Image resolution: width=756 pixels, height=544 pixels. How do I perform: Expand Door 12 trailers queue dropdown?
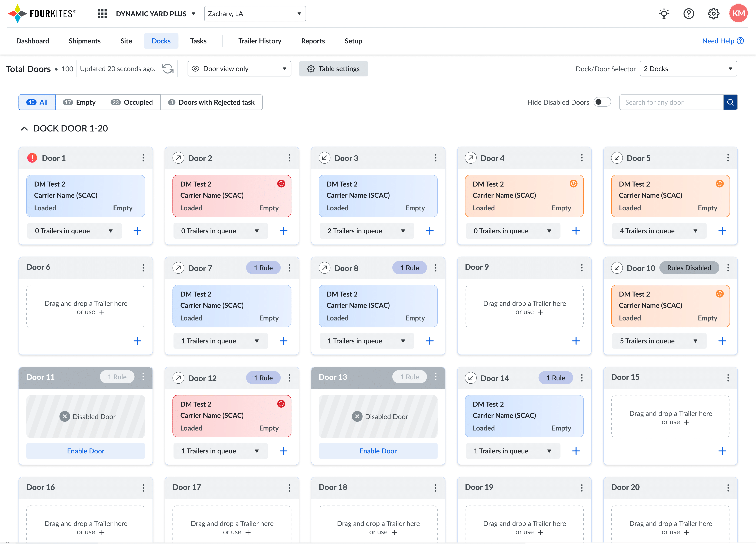pyautogui.click(x=221, y=451)
